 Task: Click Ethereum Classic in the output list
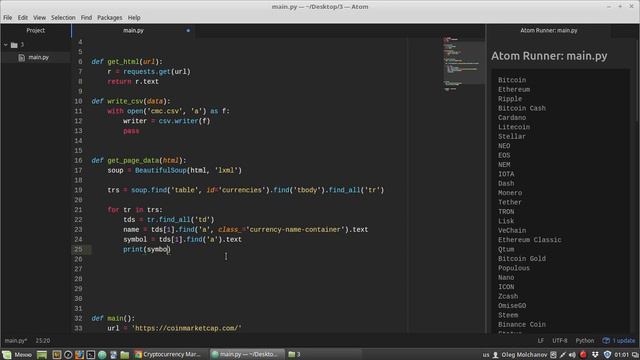(529, 240)
